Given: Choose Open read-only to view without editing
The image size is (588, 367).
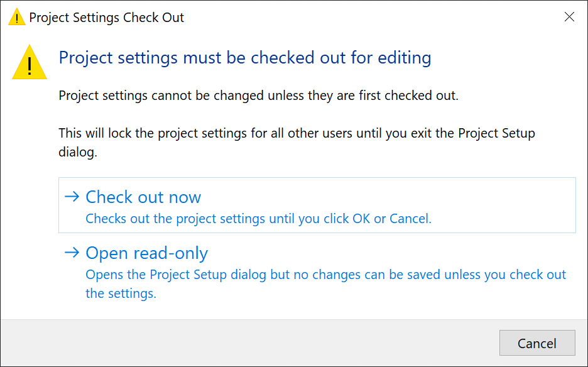Looking at the screenshot, I should [x=146, y=253].
